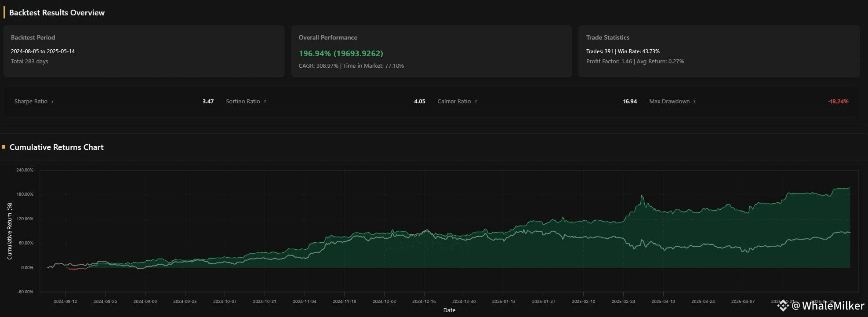
Task: Select the 2024-12-16 tick on the date axis
Action: point(424,302)
